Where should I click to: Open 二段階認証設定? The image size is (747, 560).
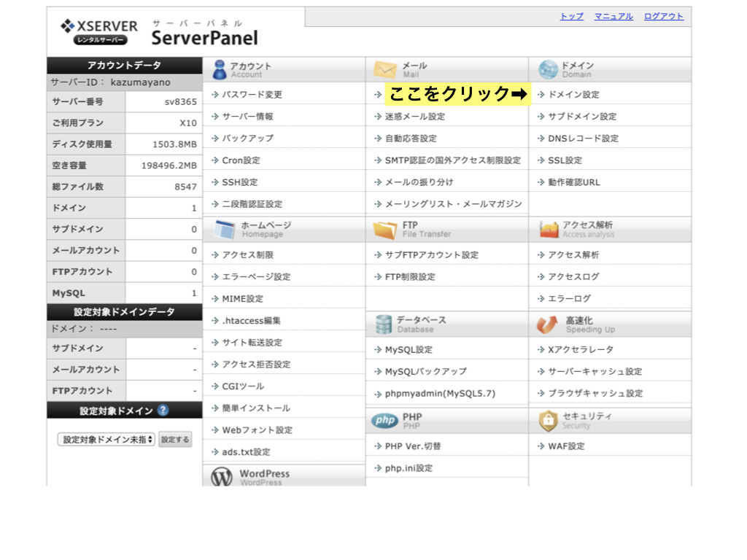[252, 204]
